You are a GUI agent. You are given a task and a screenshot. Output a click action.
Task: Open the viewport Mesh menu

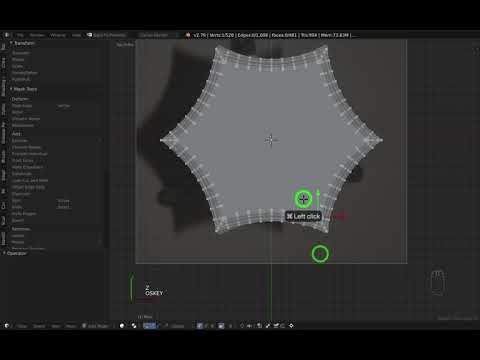(71, 326)
